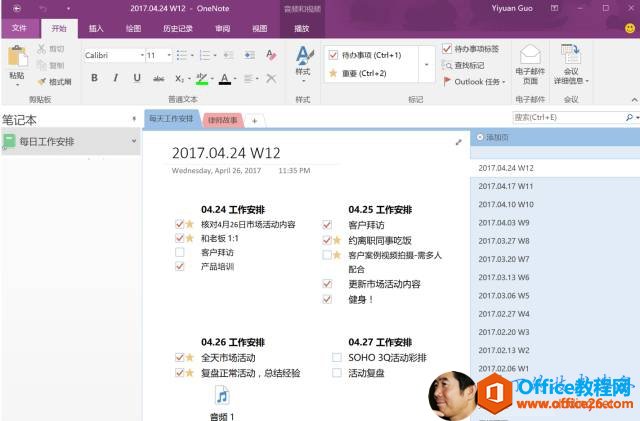
Task: Open the 律师故事 section tab
Action: [222, 120]
